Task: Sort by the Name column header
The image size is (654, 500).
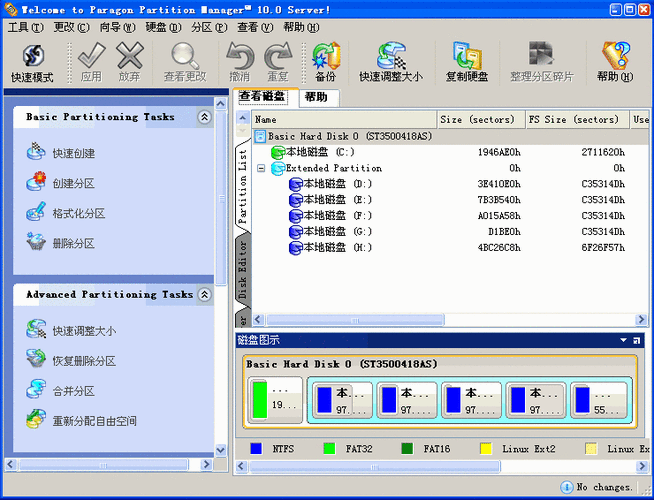Action: [344, 120]
